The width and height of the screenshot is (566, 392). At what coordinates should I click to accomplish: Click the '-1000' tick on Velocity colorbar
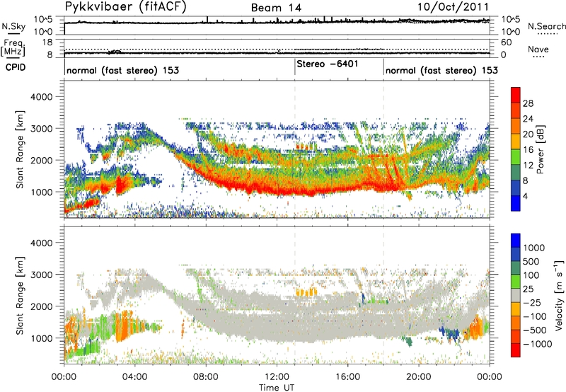[538, 344]
